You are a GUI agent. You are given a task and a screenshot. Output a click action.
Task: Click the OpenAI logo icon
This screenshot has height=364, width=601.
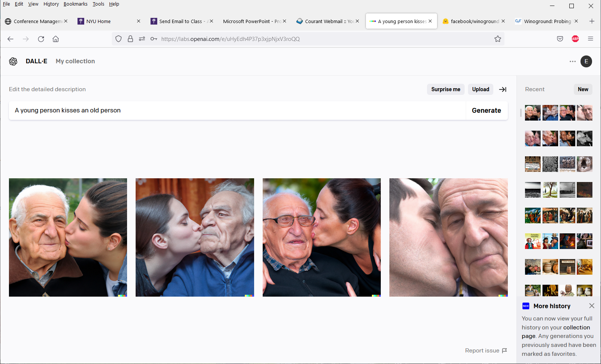[x=13, y=61]
